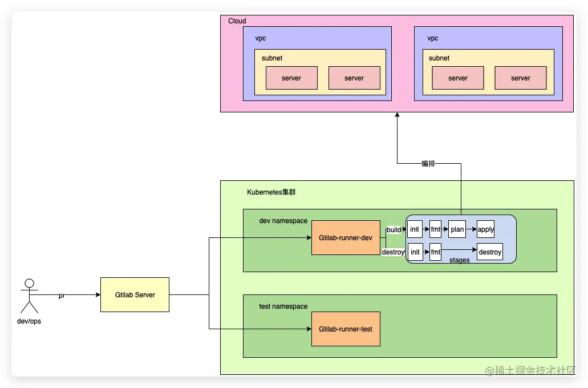Click the 'destroy' branch label beside runner-dev
The image size is (588, 388).
393,252
